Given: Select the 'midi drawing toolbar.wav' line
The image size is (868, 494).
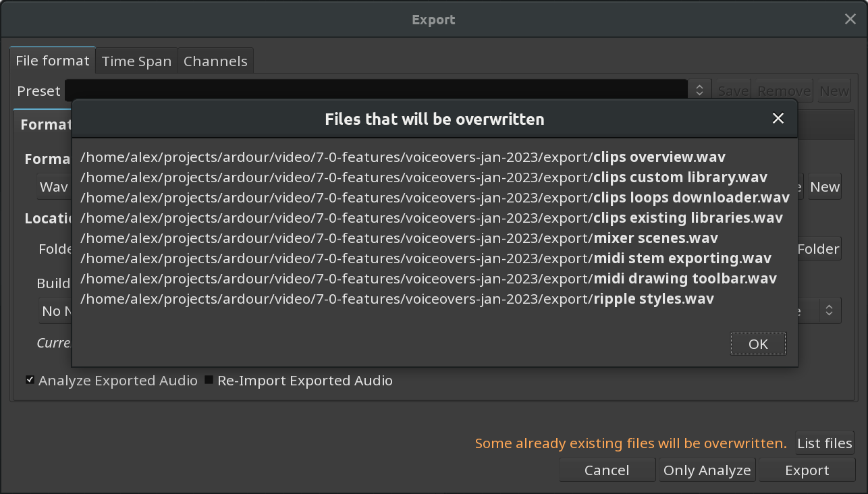Looking at the screenshot, I should pos(429,279).
